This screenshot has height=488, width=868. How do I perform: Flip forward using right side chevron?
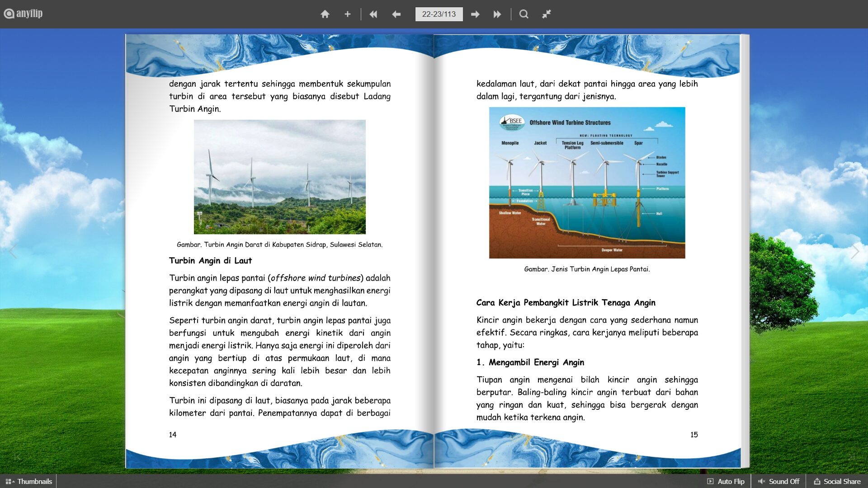coord(854,252)
